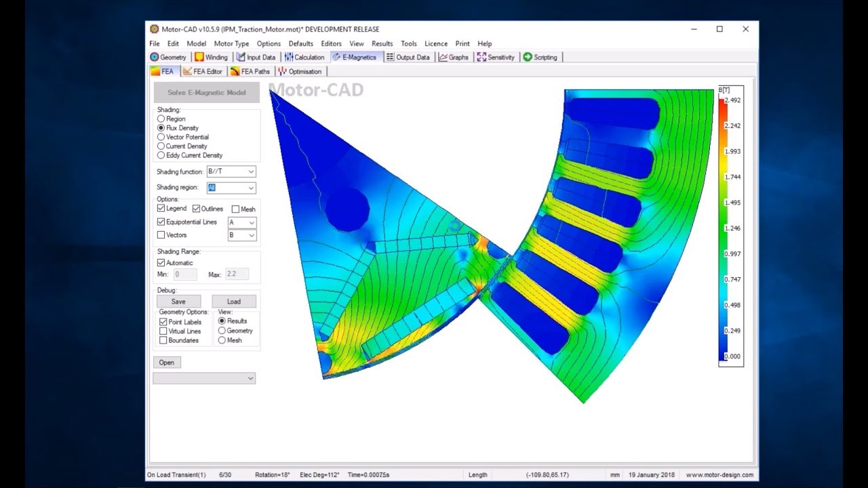
Task: Open the Results menu
Action: [x=382, y=43]
